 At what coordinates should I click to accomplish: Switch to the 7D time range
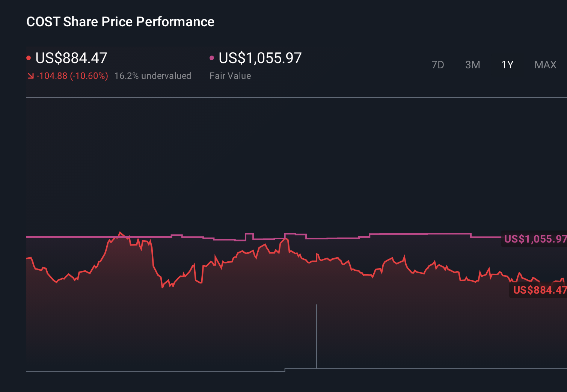click(x=438, y=65)
